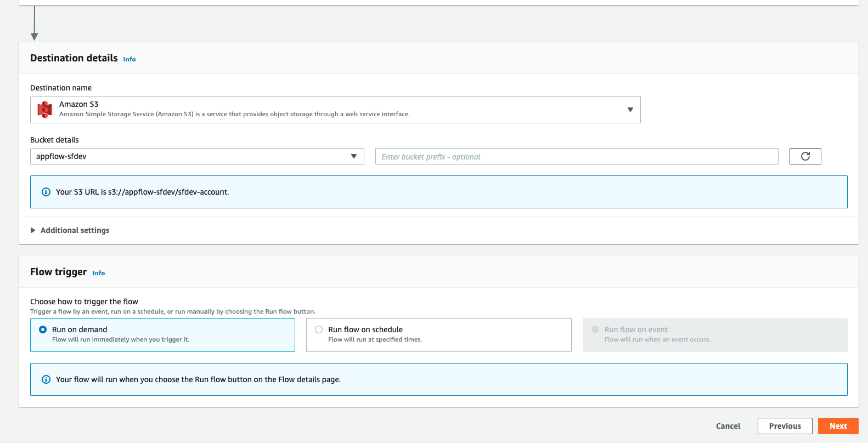Open Destination details Info link
Image resolution: width=868 pixels, height=443 pixels.
pos(129,59)
